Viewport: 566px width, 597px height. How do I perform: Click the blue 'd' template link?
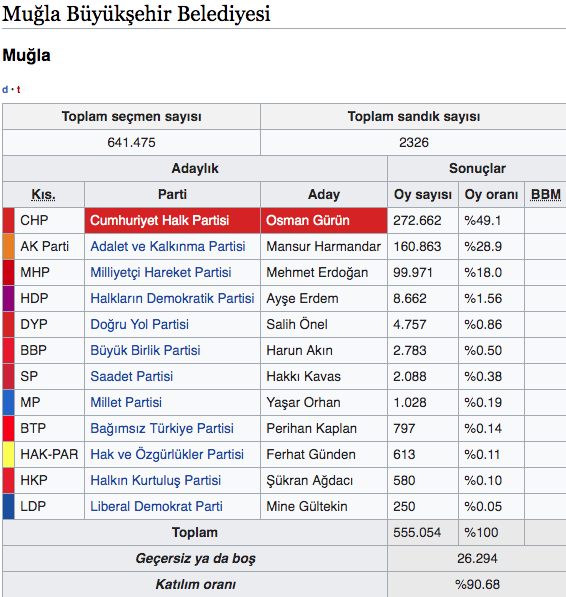pyautogui.click(x=5, y=89)
